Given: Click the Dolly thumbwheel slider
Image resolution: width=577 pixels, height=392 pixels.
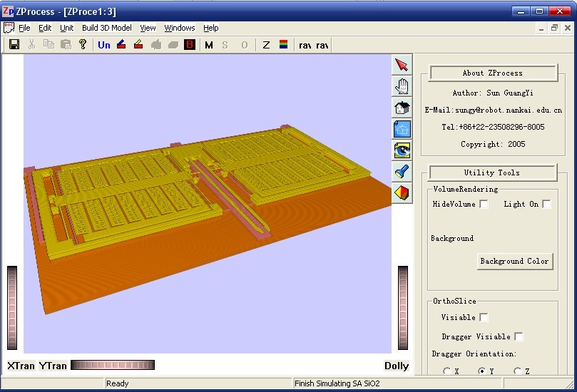Looking at the screenshot, I should (x=403, y=308).
